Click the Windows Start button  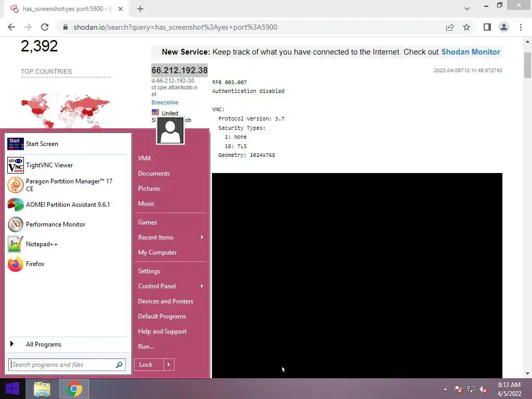[x=12, y=389]
